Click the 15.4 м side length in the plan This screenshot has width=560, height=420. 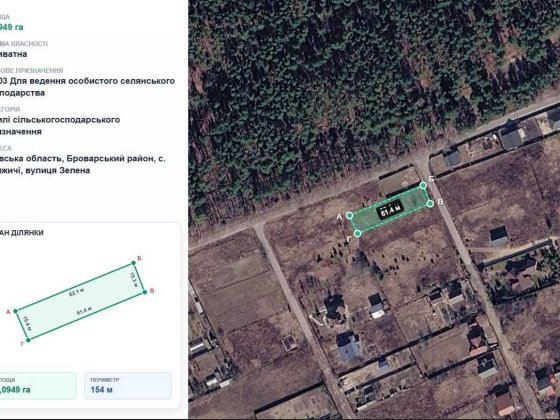coord(27,323)
